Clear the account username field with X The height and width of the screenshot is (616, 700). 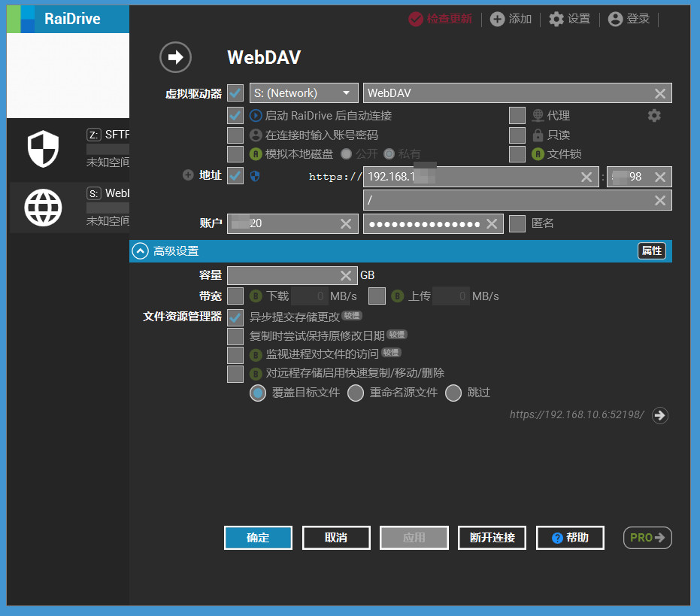click(x=346, y=224)
